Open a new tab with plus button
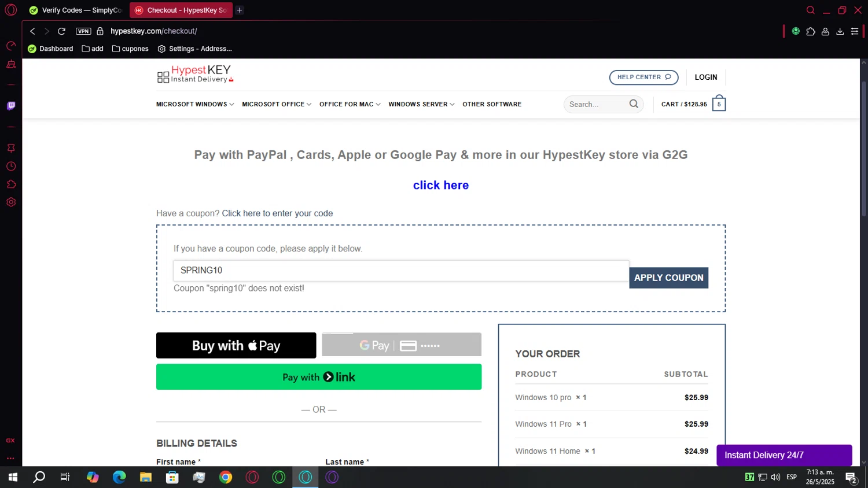Viewport: 868px width, 488px height. pos(240,10)
